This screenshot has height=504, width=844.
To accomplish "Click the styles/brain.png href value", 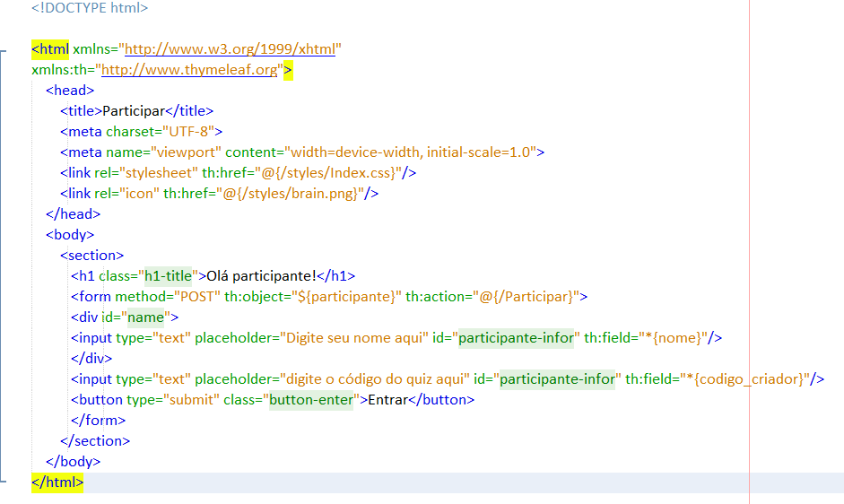I will [x=290, y=194].
